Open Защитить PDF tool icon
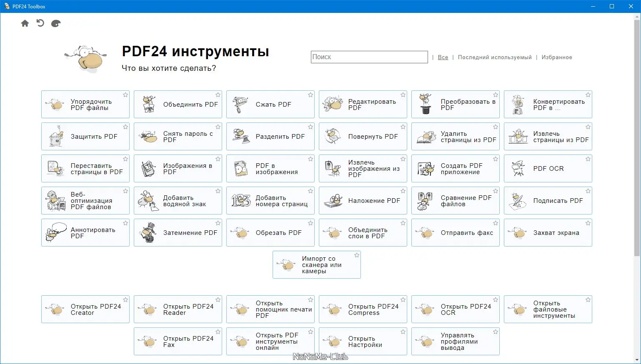Image resolution: width=641 pixels, height=364 pixels. click(56, 136)
